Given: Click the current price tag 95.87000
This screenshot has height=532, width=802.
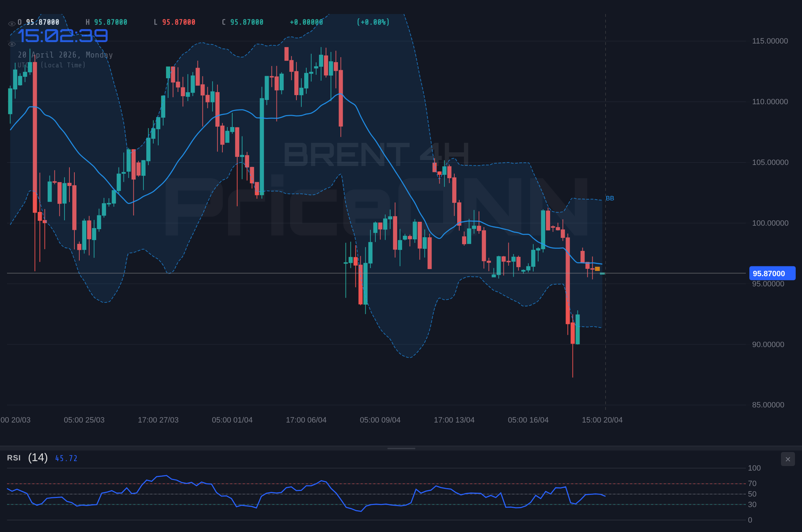Looking at the screenshot, I should point(772,273).
